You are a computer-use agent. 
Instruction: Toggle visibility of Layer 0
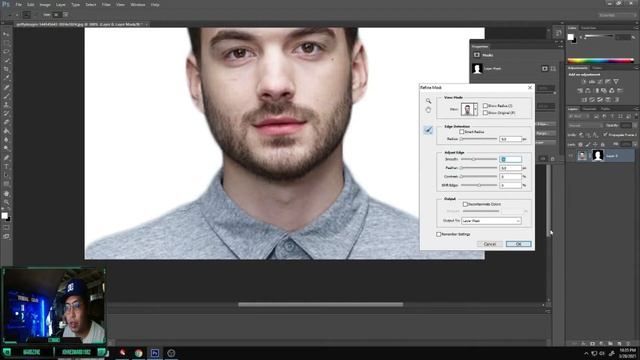coord(571,156)
